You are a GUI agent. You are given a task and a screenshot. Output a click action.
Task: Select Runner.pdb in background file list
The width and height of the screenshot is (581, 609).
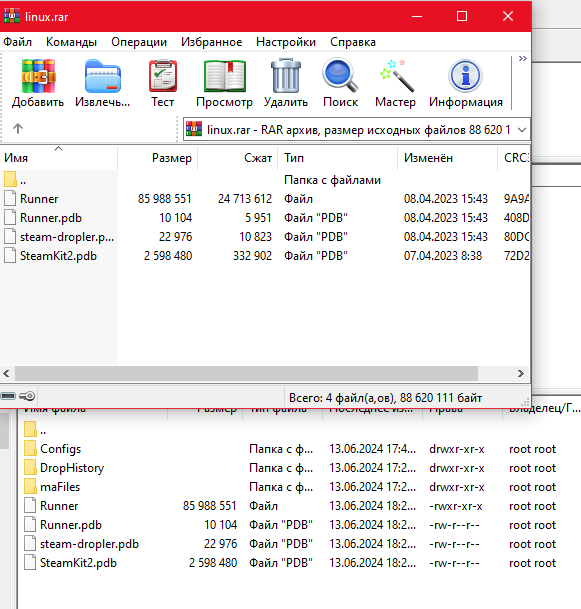[x=71, y=525]
